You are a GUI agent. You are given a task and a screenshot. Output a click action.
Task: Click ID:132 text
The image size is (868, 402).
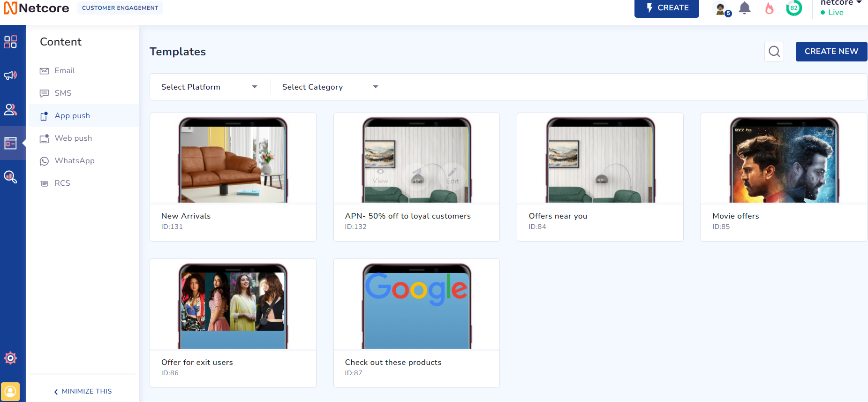pyautogui.click(x=355, y=227)
